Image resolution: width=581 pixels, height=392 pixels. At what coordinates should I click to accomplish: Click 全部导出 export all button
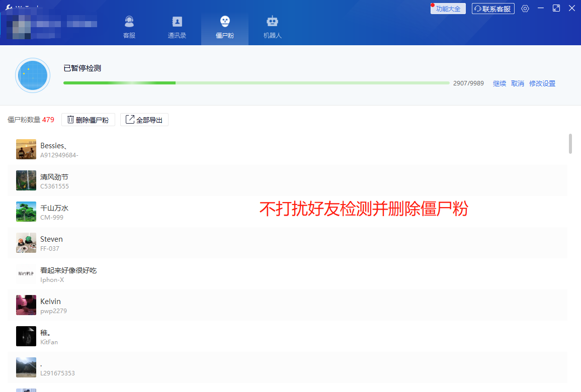click(144, 120)
